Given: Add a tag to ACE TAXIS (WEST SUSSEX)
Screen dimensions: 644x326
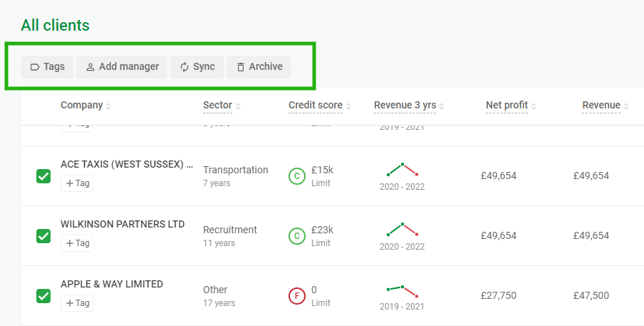Looking at the screenshot, I should tap(77, 183).
